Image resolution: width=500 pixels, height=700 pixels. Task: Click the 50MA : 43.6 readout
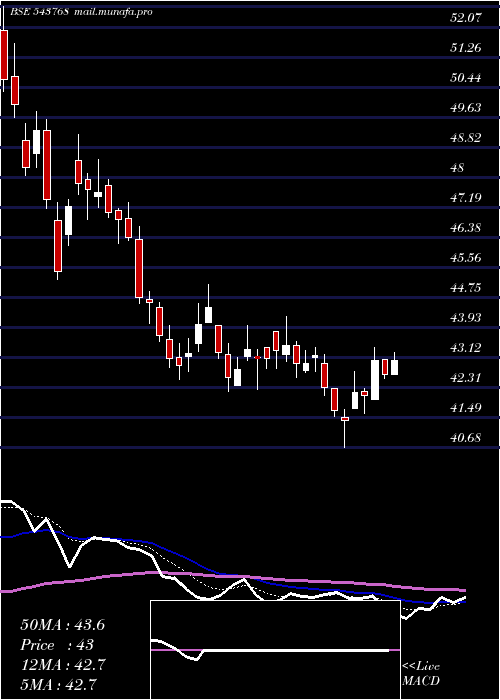coord(62,625)
